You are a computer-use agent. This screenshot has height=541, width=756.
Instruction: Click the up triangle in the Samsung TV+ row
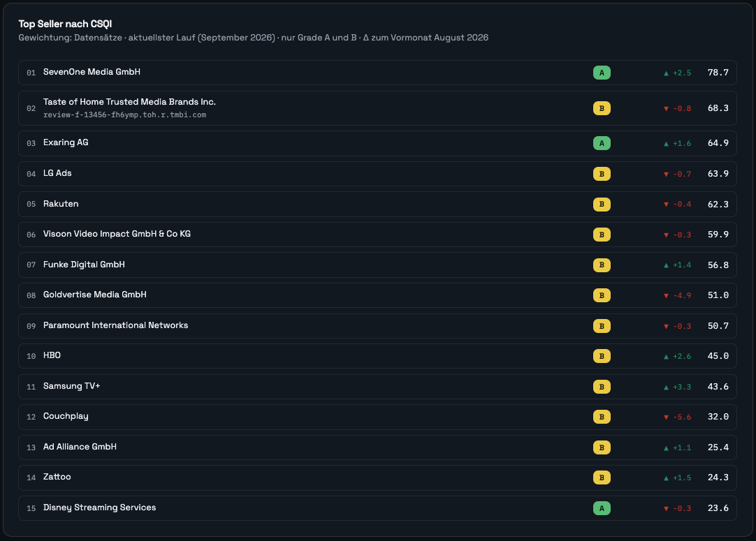tap(666, 387)
